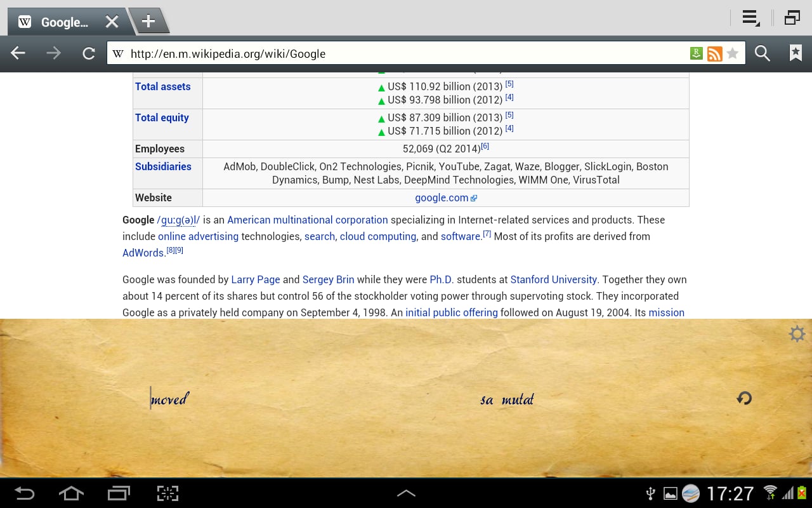This screenshot has width=812, height=508.
Task: Click the 'moved' source text field
Action: click(169, 399)
